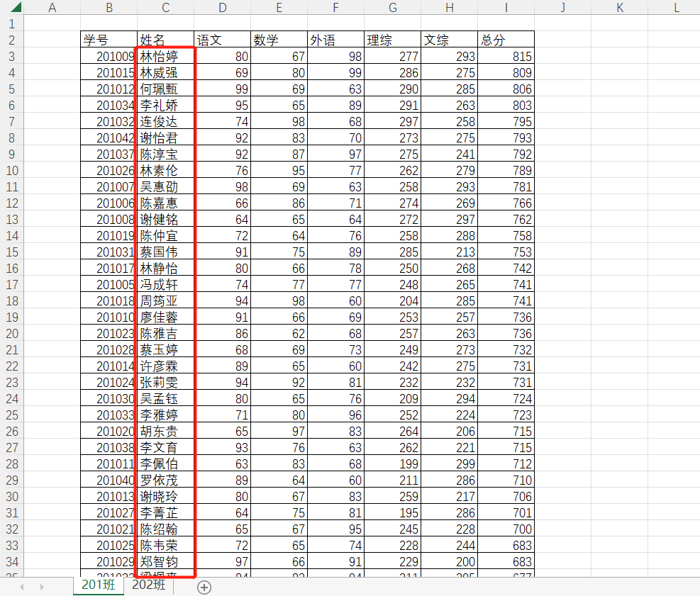This screenshot has height=596, width=700.
Task: Select column K header
Action: (619, 8)
